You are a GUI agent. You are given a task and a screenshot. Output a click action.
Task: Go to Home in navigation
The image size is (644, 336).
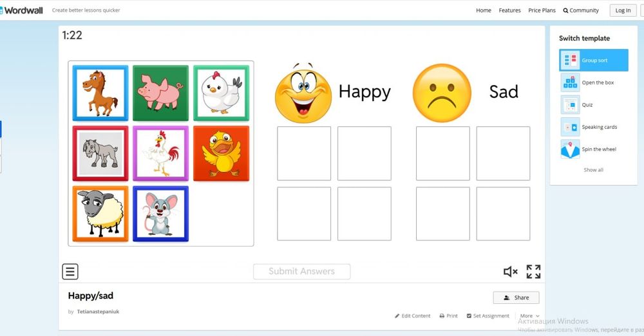484,10
